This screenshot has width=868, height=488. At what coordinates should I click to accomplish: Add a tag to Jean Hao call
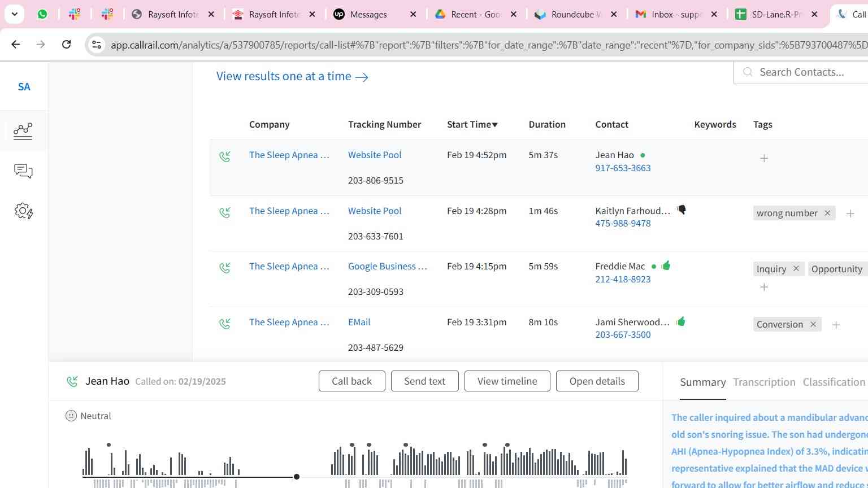(764, 158)
